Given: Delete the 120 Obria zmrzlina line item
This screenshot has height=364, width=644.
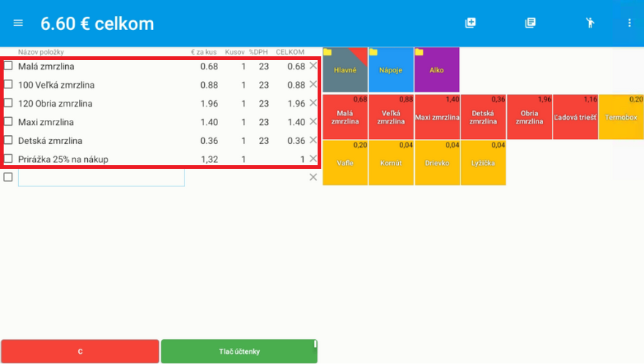Looking at the screenshot, I should (x=313, y=103).
